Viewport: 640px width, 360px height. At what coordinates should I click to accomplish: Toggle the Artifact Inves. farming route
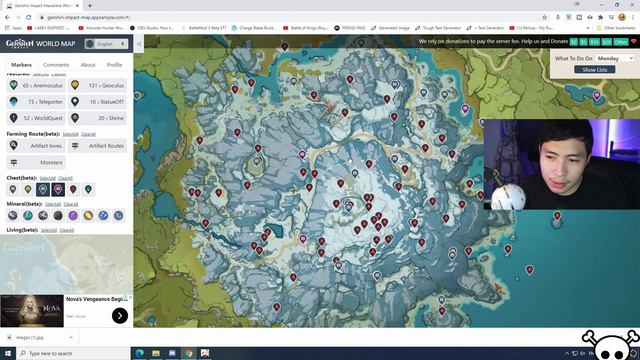[36, 146]
